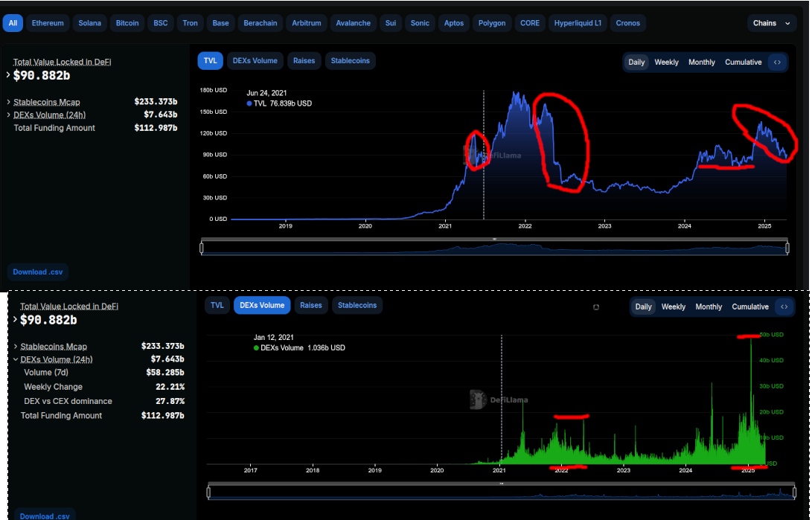Click Total Funding Amount in the DEXs Volume chart panel
Screen dimensions: 812x520
coord(61,416)
